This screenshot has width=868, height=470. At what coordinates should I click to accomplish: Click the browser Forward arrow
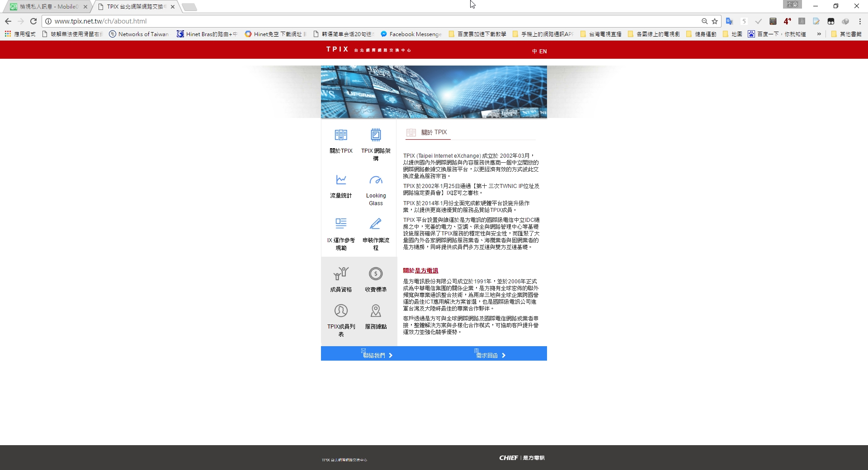coord(21,21)
